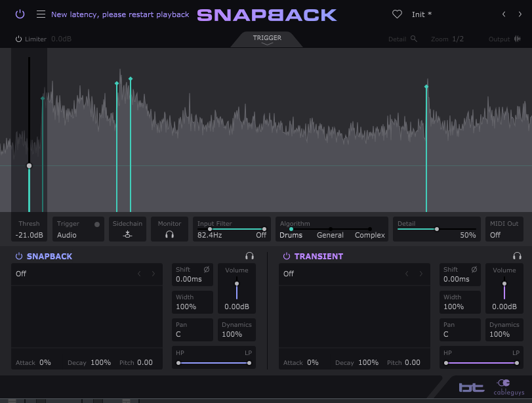Click the SNAPBACK Pitch 0.00 value
This screenshot has height=403, width=532.
[145, 362]
